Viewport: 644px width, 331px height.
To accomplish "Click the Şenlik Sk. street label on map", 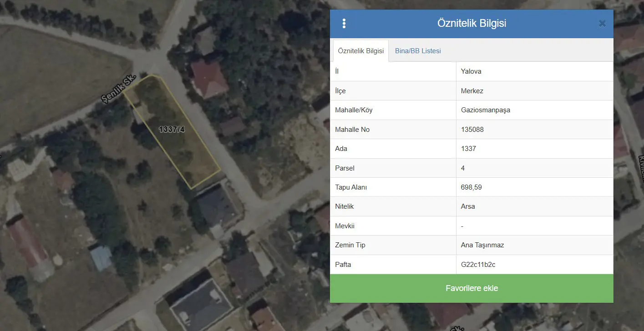I will (119, 90).
